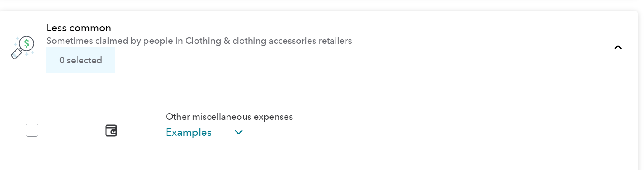Image resolution: width=644 pixels, height=170 pixels.
Task: Collapse the Less common section with the up chevron
Action: (618, 47)
